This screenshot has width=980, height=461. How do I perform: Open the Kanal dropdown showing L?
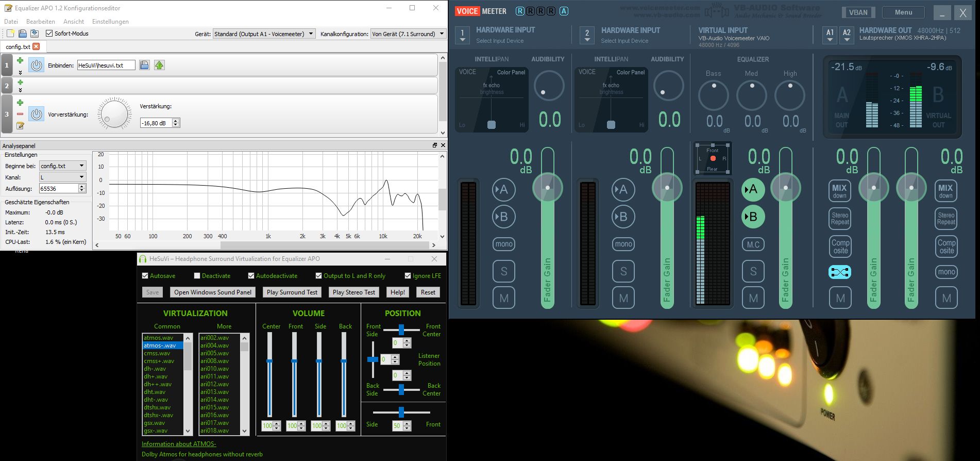62,177
